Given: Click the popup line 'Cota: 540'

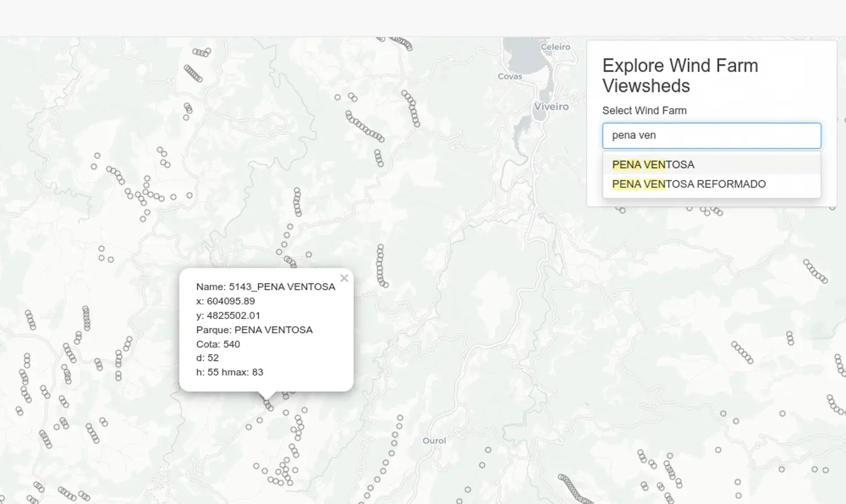Looking at the screenshot, I should pyautogui.click(x=218, y=344).
